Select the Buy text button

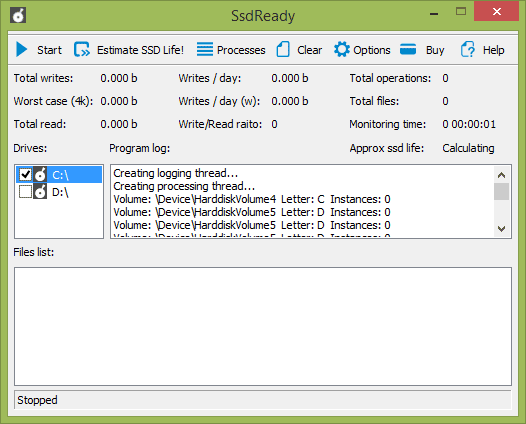click(435, 50)
